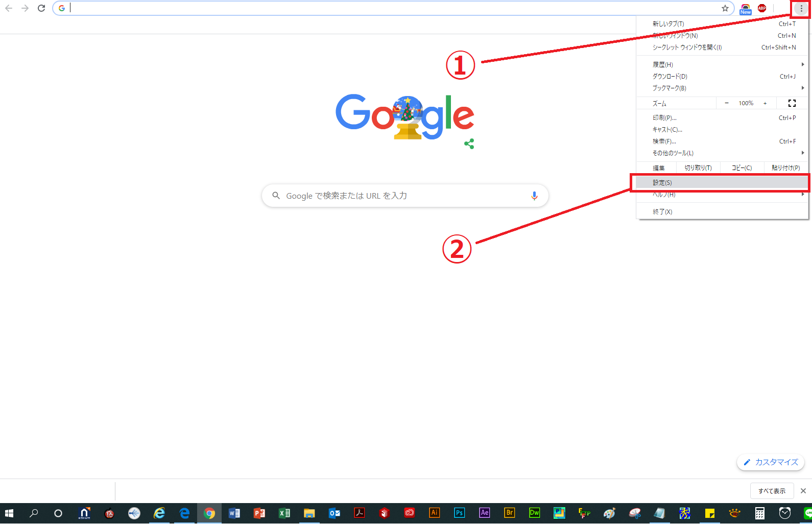The width and height of the screenshot is (812, 524).
Task: Open ダウンロード(D) menu item
Action: [x=723, y=77]
